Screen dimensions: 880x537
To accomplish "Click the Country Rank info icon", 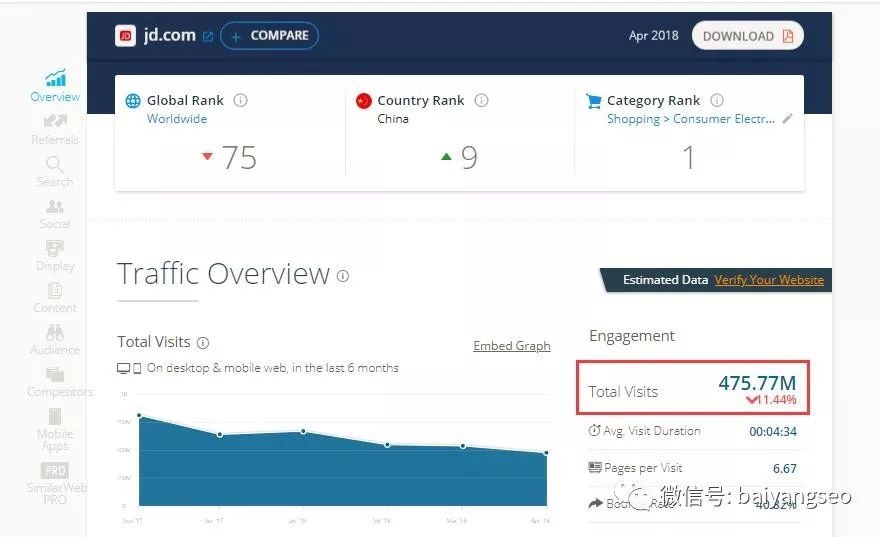I will 482,100.
